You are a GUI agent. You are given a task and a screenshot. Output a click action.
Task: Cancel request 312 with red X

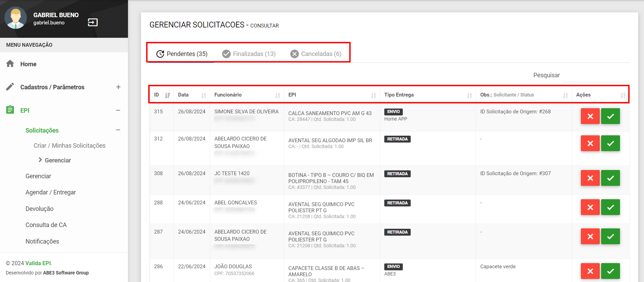point(590,143)
